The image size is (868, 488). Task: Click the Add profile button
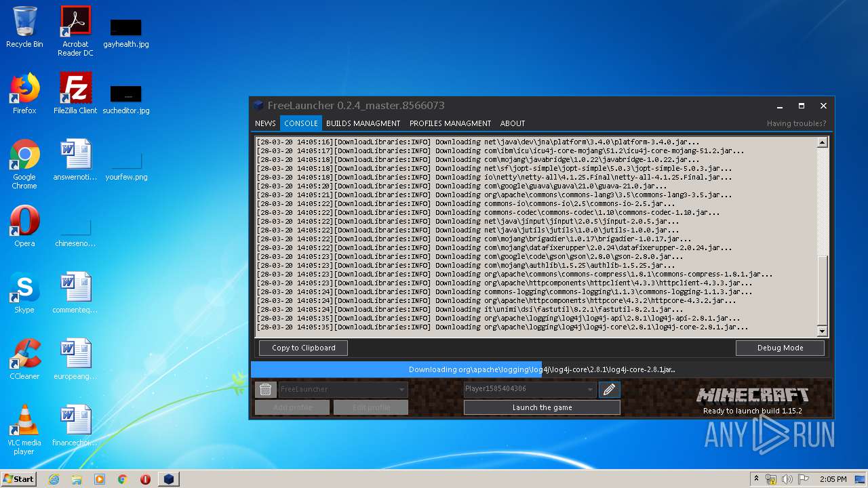pos(292,407)
